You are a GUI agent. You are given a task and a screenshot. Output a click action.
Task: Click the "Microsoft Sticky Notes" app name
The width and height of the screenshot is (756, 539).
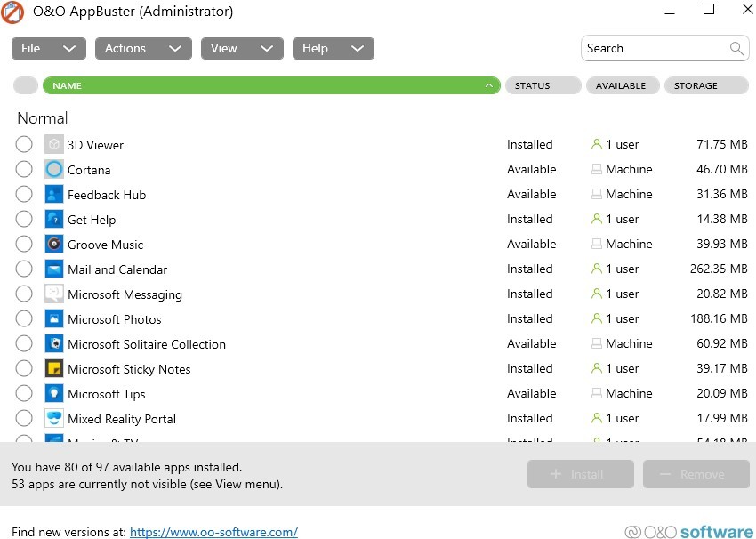pyautogui.click(x=129, y=369)
